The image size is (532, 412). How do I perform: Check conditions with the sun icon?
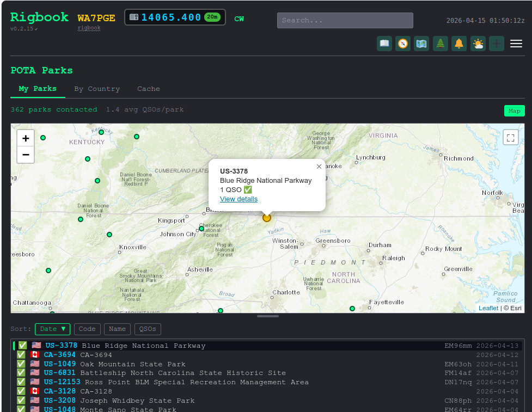[x=478, y=44]
